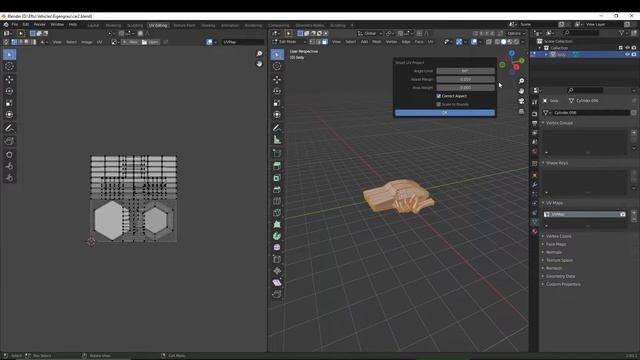This screenshot has height=360, width=640.
Task: Select the Move tool in 3D viewport toolbar
Action: (277, 79)
